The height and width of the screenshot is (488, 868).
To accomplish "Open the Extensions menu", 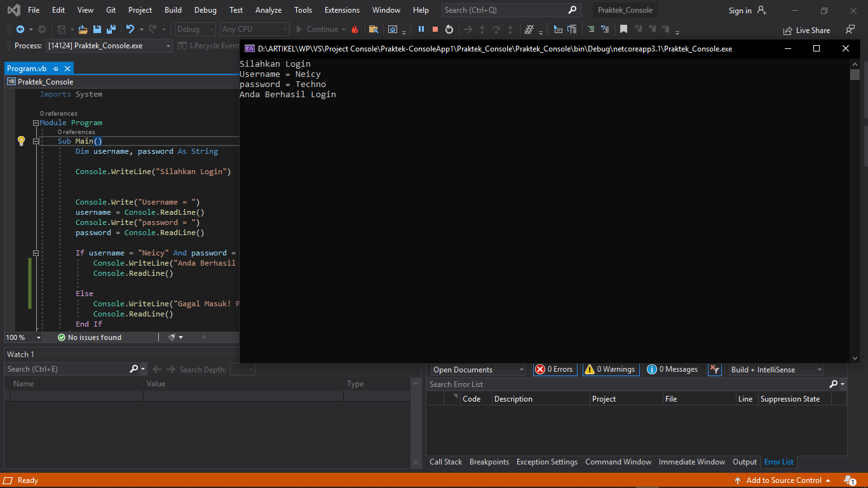I will [342, 10].
